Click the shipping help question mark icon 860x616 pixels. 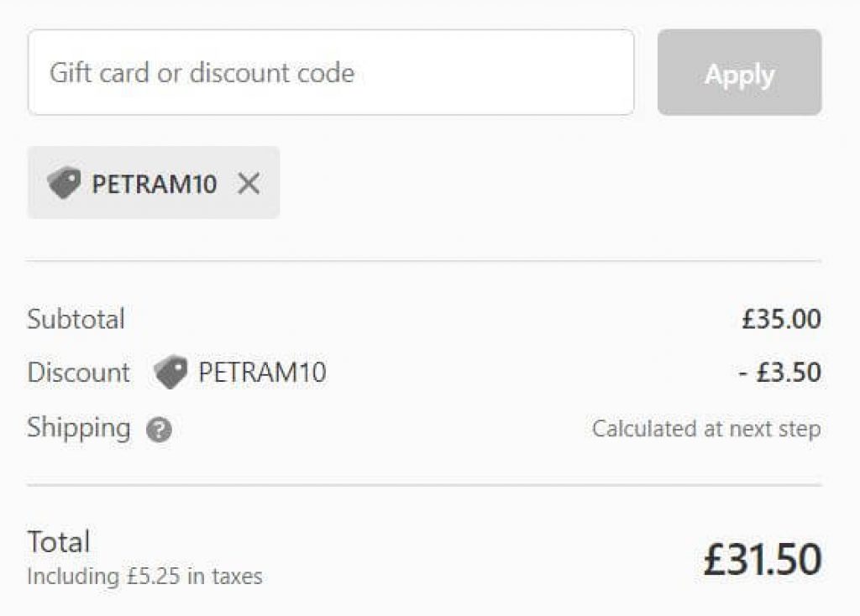click(159, 431)
